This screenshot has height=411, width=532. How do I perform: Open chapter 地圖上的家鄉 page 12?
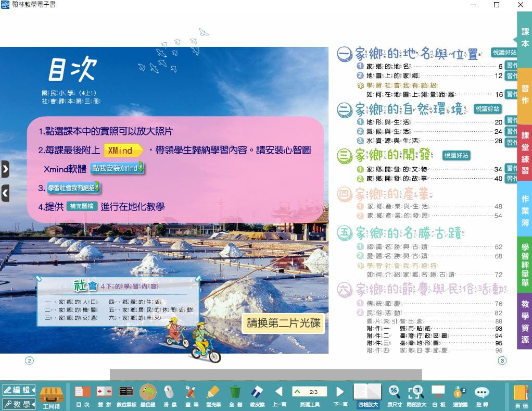coord(429,76)
